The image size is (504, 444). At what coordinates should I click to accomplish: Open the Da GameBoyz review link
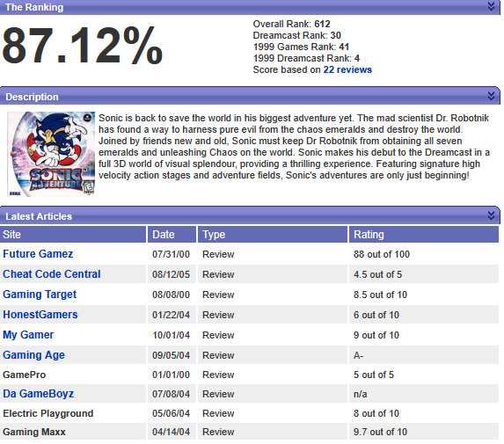click(38, 394)
